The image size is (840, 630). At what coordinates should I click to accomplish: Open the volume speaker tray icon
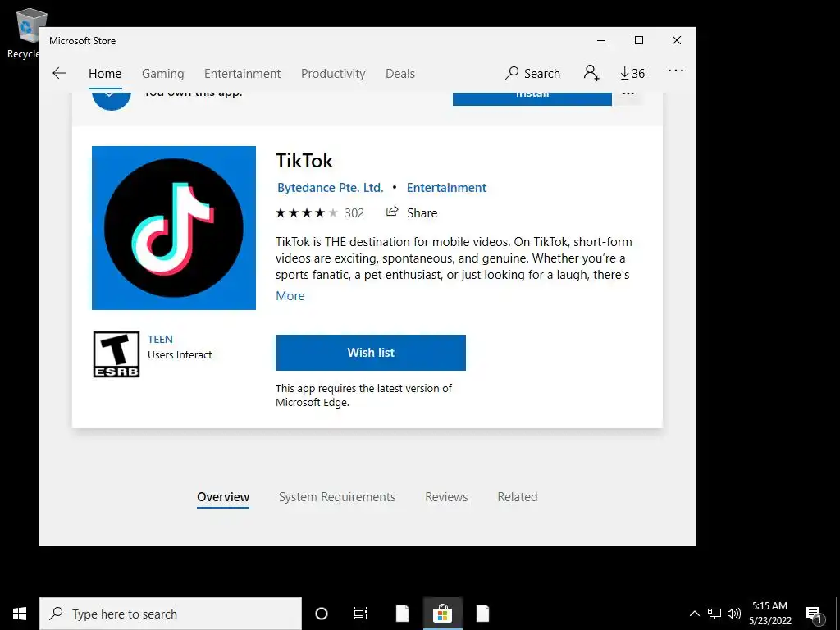pyautogui.click(x=734, y=614)
